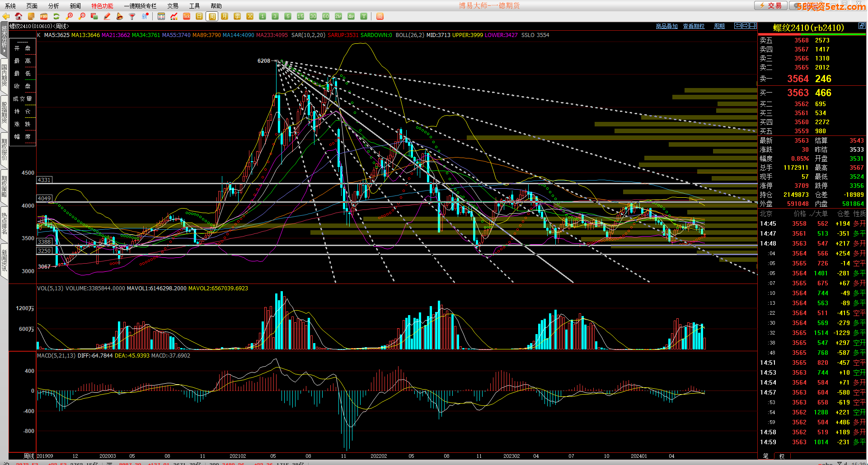Click the back arrow icon in the toolbar

pyautogui.click(x=6, y=16)
